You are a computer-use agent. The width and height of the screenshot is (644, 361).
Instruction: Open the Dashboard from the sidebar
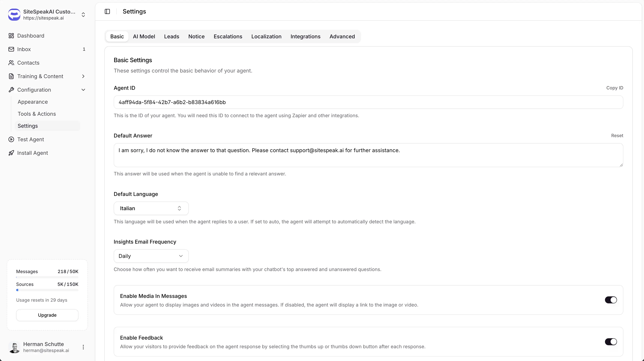[31, 36]
